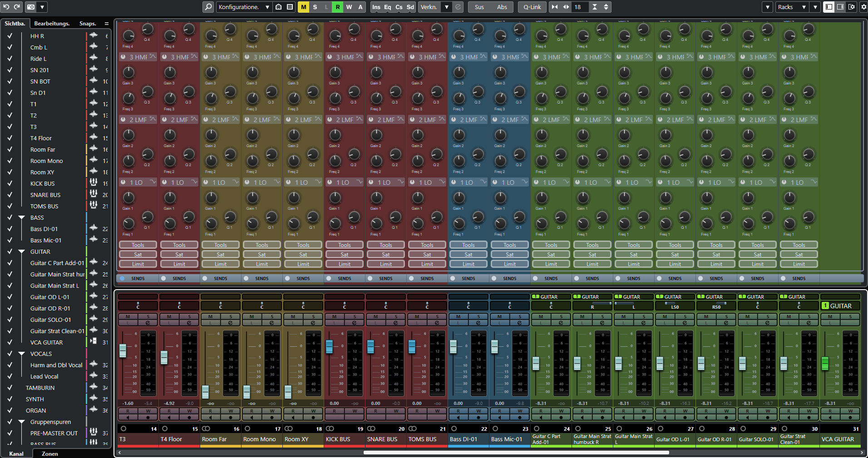Click the Q-Link button
The width and height of the screenshot is (868, 458).
532,7
